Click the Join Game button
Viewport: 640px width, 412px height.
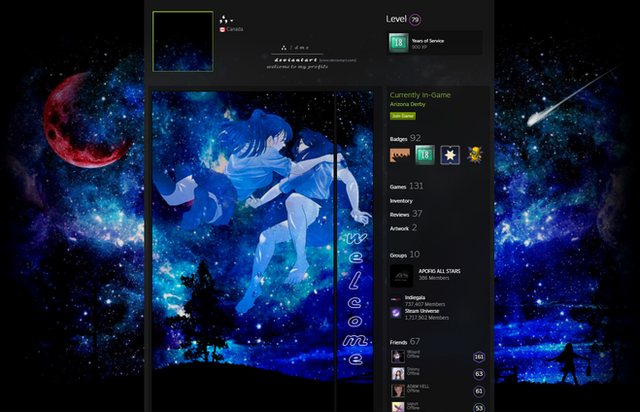click(402, 116)
